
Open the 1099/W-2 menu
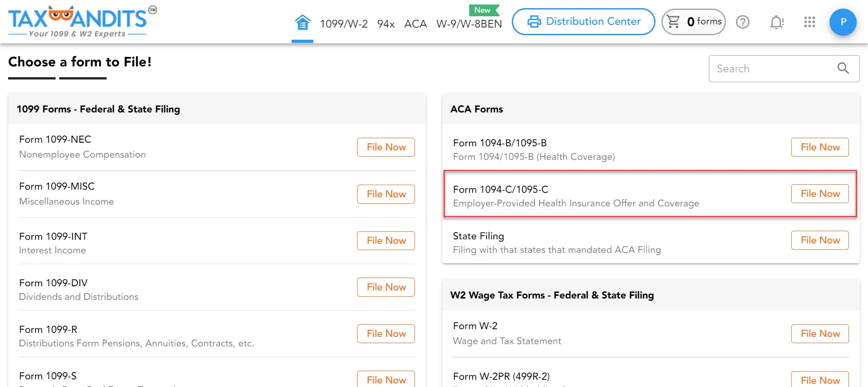344,24
